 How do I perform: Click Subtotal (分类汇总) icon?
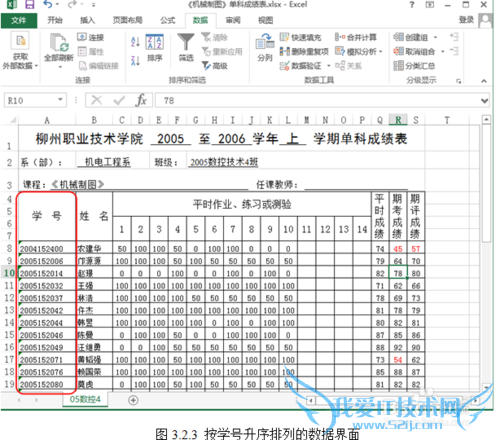(398, 66)
